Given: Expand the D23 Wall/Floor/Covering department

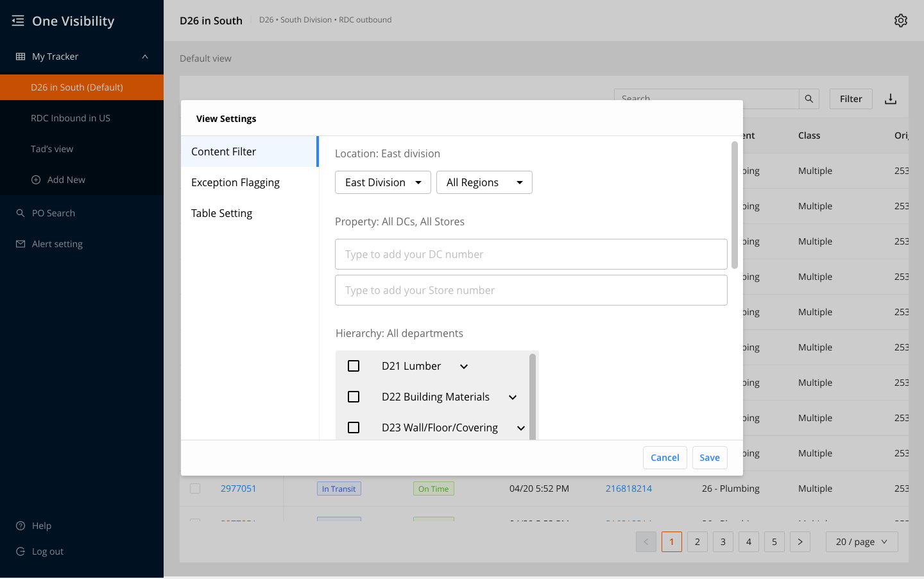Looking at the screenshot, I should coord(521,428).
